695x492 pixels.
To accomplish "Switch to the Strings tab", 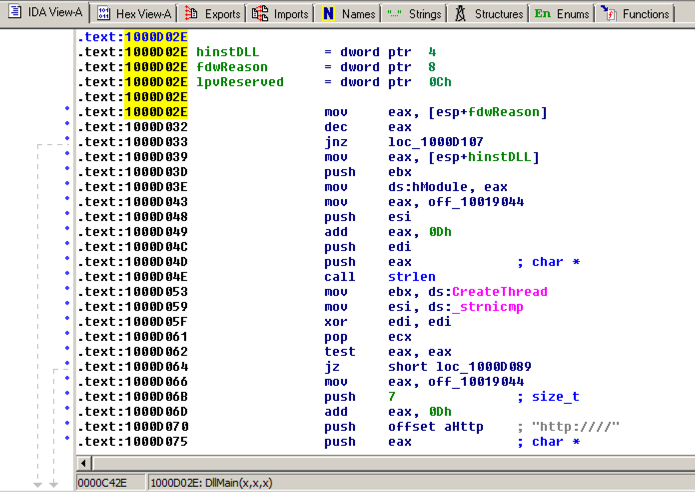I will (424, 14).
